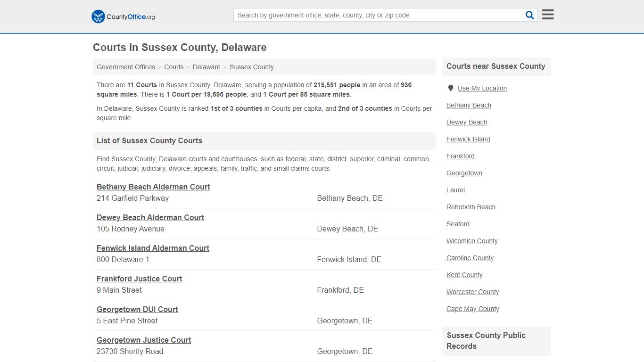The height and width of the screenshot is (362, 644).
Task: Click Georgetown, DE beside 5 East Pine Street
Action: [345, 321]
